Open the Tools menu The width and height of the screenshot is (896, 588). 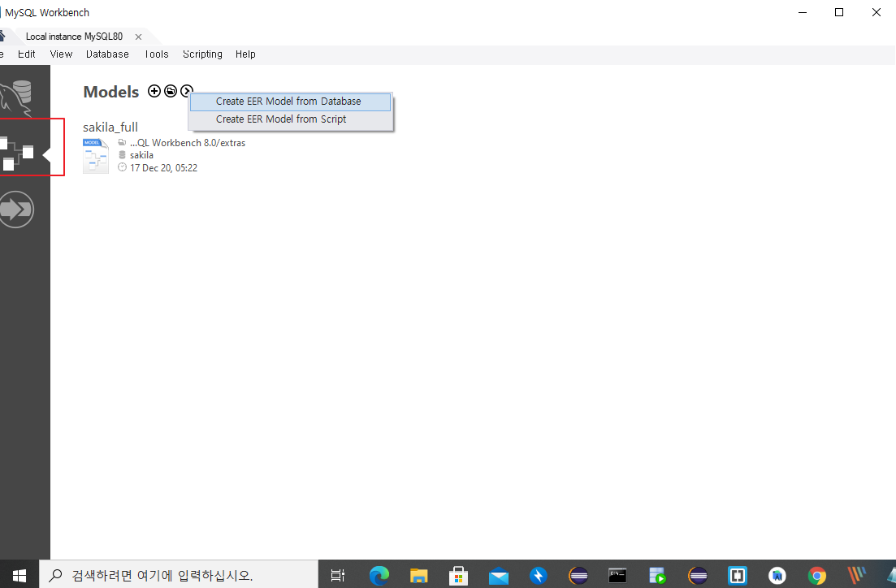coord(157,54)
